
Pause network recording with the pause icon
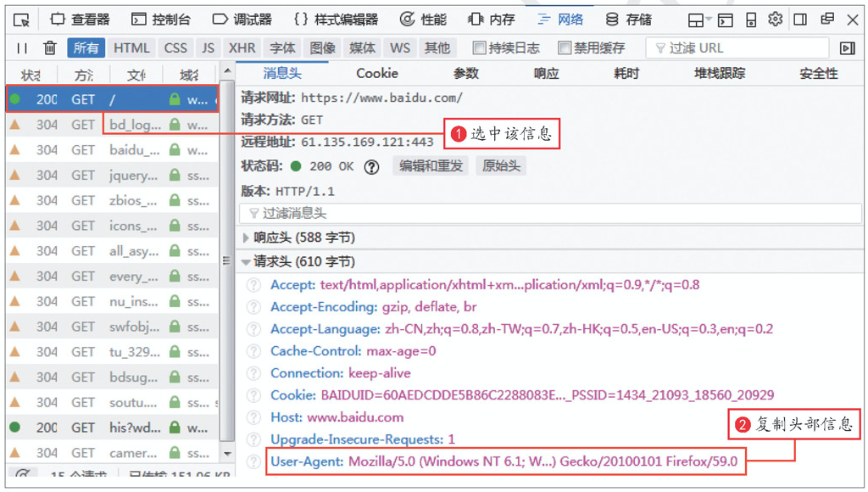21,48
